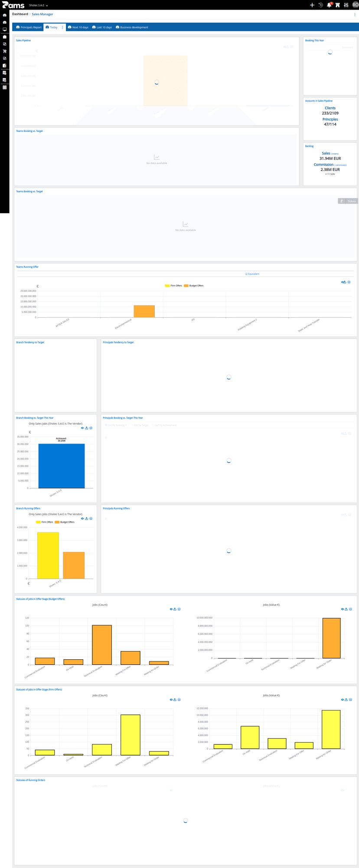The width and height of the screenshot is (359, 868).
Task: Toggle Budget Offers legend in Branch Running Offers
Action: (x=65, y=522)
